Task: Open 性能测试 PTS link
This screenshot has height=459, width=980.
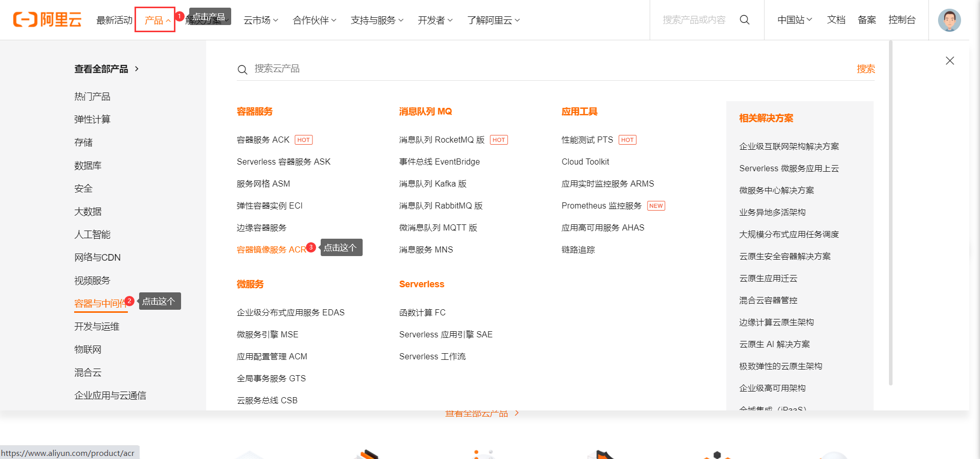Action: point(587,140)
